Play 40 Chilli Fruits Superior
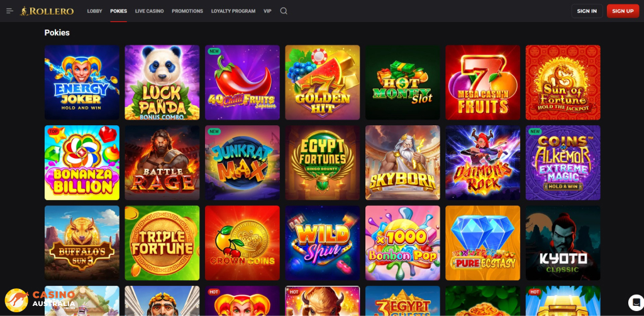 [x=242, y=82]
